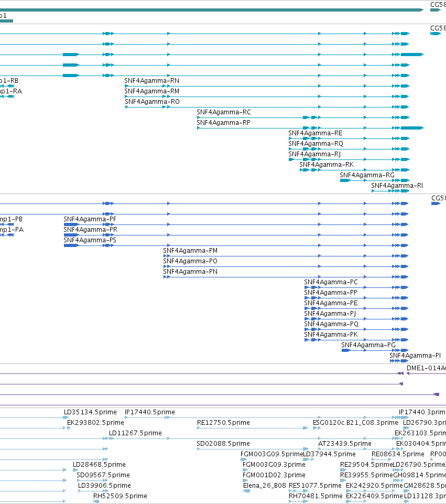Select the EK226409.5prime EST label
Screen dimensions: 446x504
pos(374,496)
